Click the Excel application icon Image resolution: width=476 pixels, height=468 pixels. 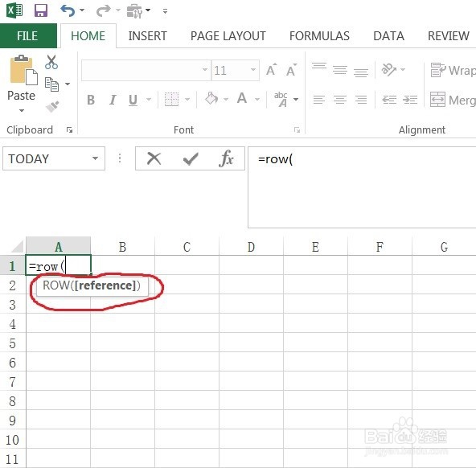tap(14, 10)
